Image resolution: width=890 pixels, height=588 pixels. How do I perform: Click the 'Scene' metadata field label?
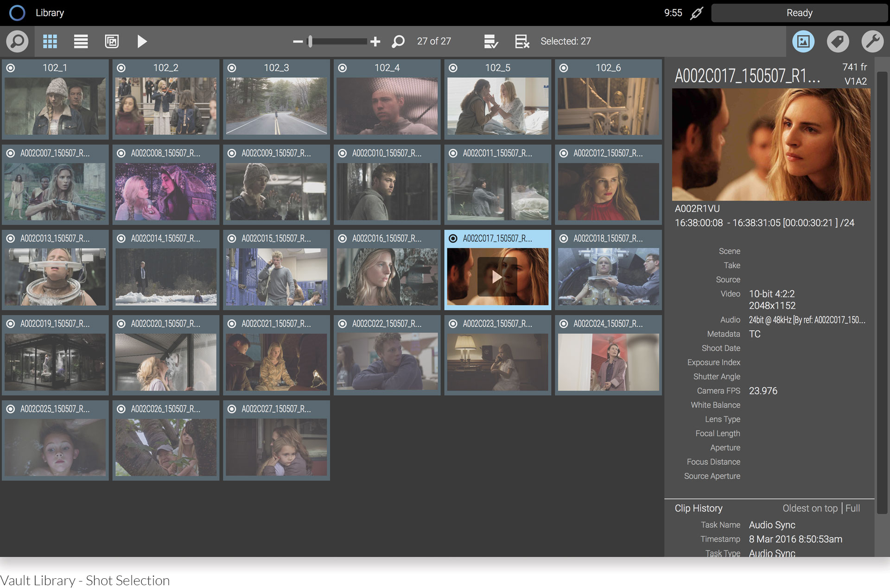[729, 251]
